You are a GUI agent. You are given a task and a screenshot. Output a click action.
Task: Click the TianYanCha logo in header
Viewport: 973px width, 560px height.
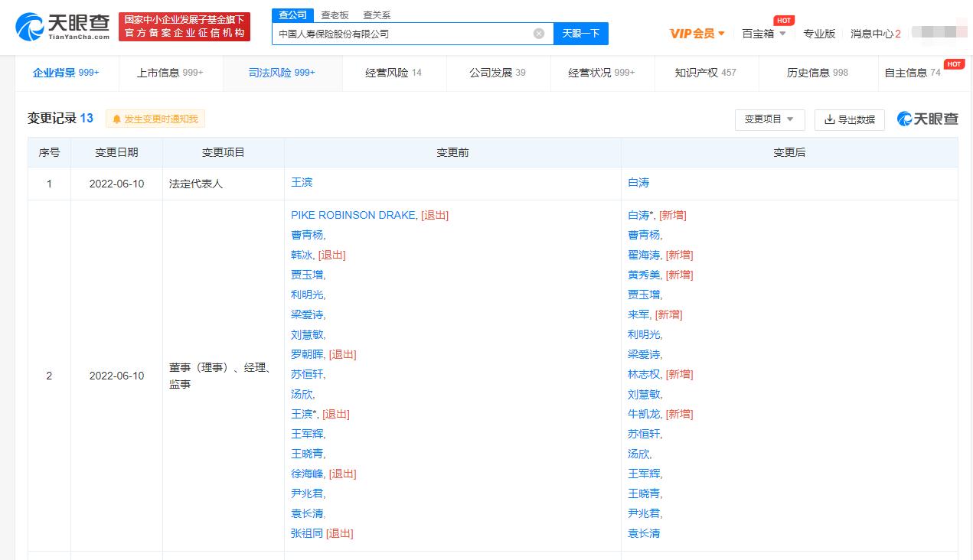[x=63, y=27]
